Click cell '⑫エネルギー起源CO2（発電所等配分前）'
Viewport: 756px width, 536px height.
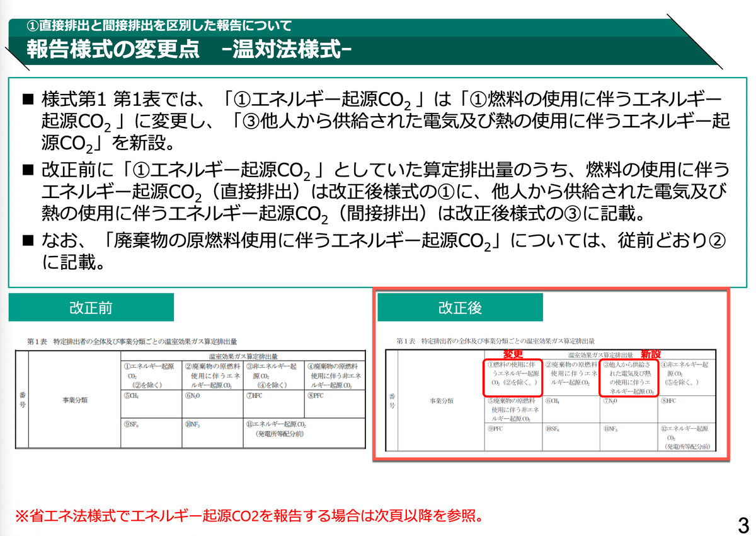(x=686, y=438)
